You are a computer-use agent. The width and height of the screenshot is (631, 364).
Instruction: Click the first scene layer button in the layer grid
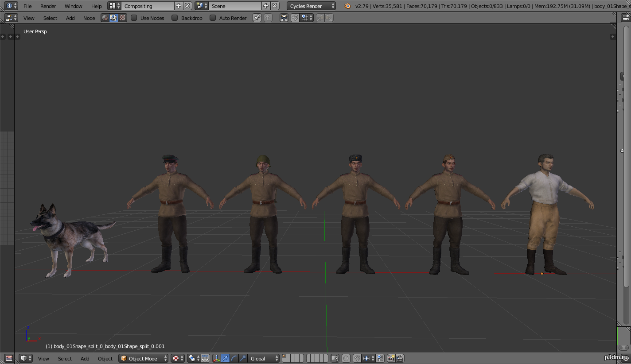(x=284, y=356)
